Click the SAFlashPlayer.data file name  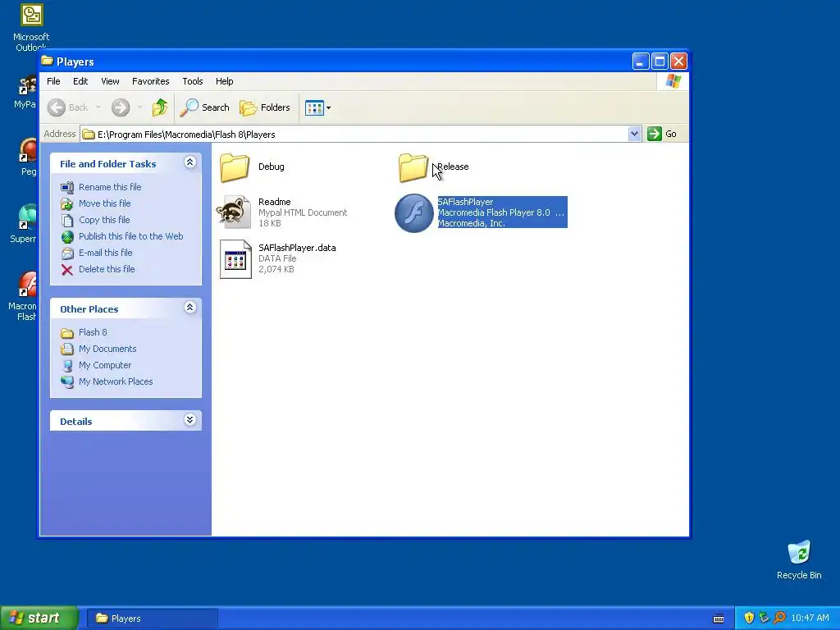click(297, 248)
